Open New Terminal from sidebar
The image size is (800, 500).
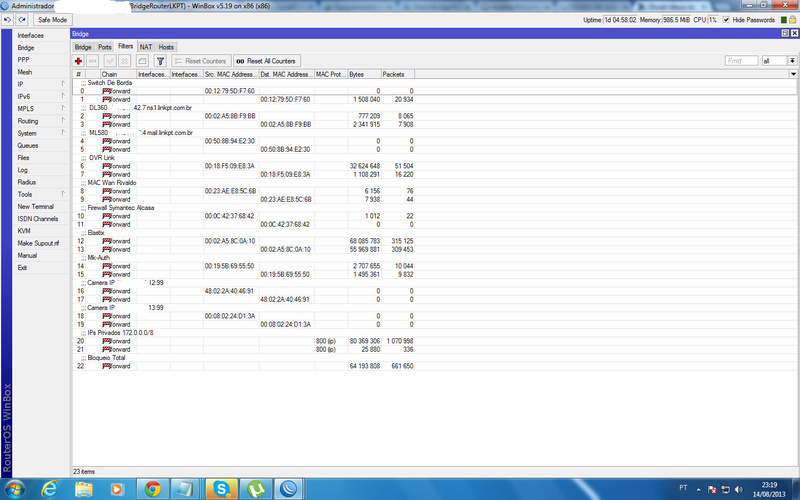click(x=35, y=207)
